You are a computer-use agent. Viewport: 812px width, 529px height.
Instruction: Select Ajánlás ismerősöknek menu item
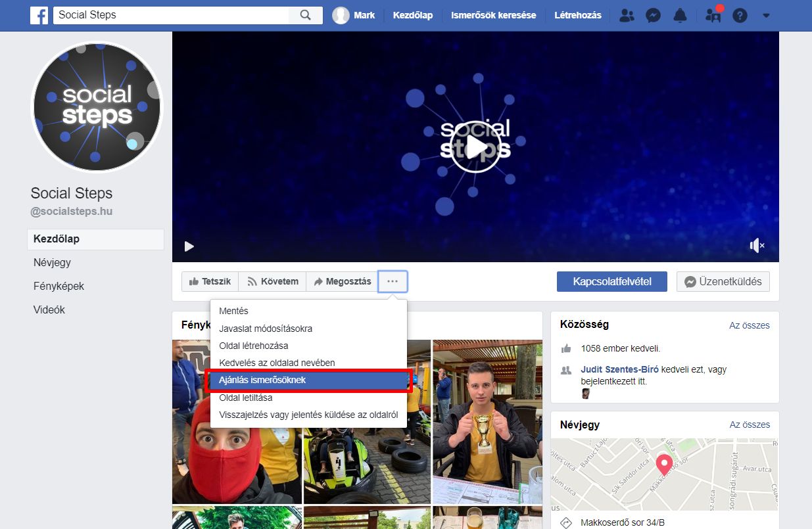coord(308,380)
